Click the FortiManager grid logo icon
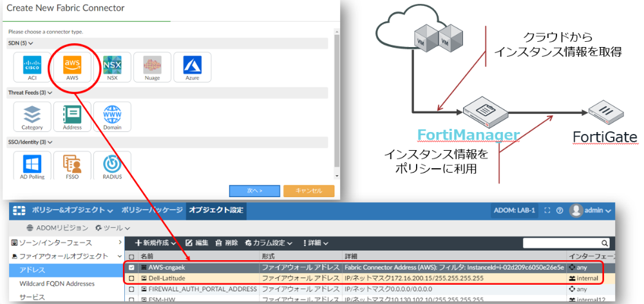 [x=19, y=211]
